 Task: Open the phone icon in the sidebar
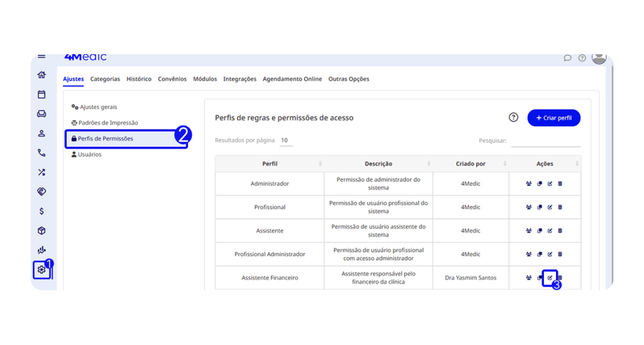[x=42, y=152]
